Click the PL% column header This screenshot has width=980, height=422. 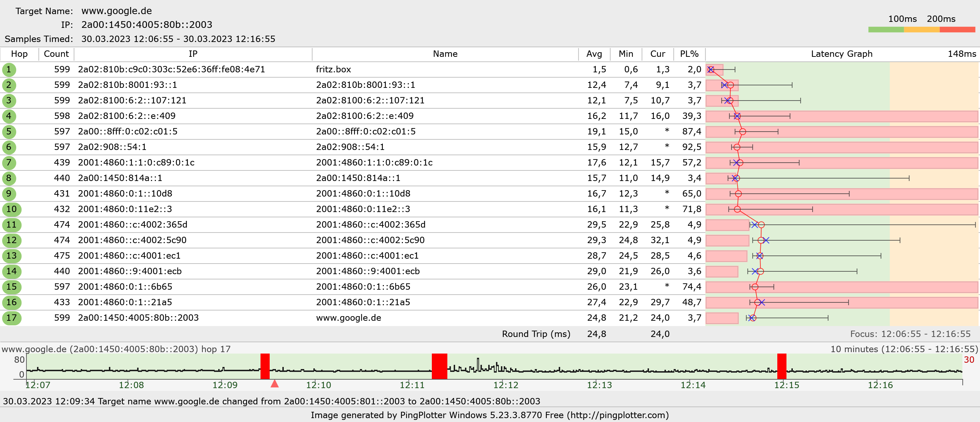pos(689,54)
